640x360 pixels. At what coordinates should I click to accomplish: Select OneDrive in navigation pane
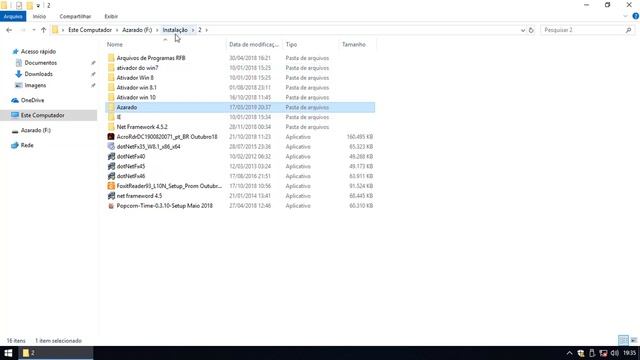click(x=32, y=100)
